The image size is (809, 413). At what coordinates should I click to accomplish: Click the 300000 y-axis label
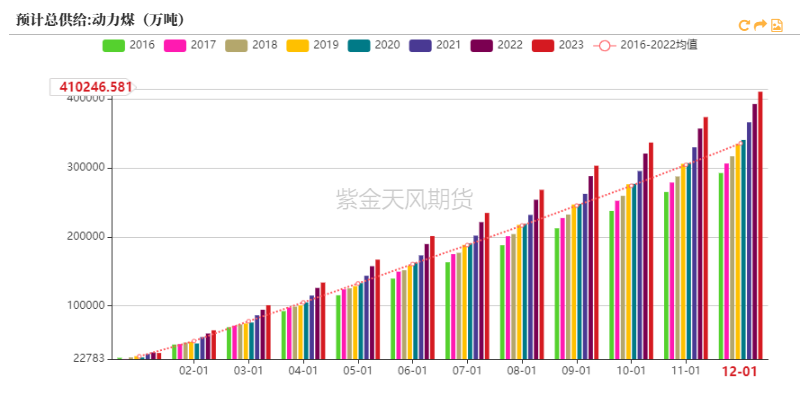(86, 168)
